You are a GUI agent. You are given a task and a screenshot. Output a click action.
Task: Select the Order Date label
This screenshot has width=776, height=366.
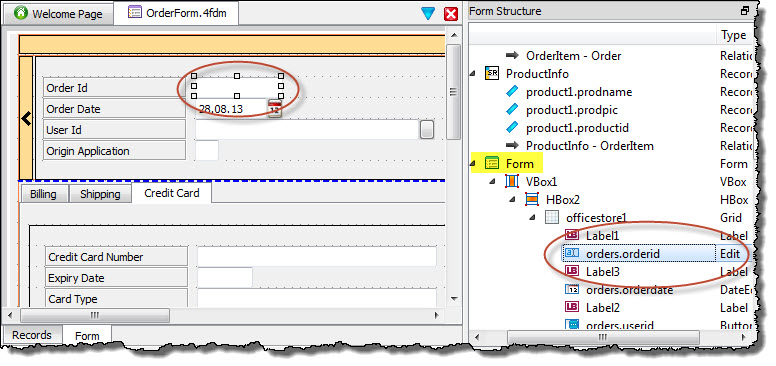[114, 109]
